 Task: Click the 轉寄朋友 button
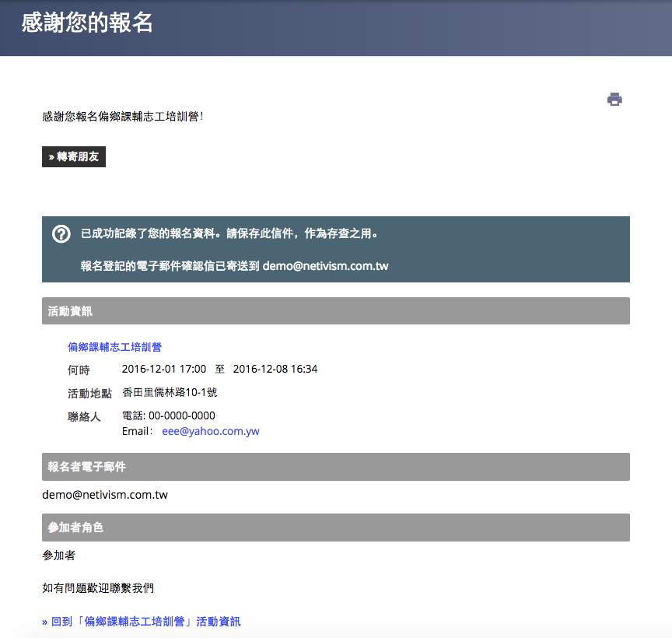(x=74, y=157)
